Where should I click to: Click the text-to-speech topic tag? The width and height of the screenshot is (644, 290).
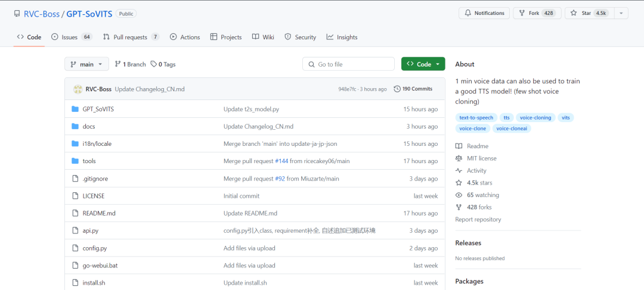[x=476, y=118]
